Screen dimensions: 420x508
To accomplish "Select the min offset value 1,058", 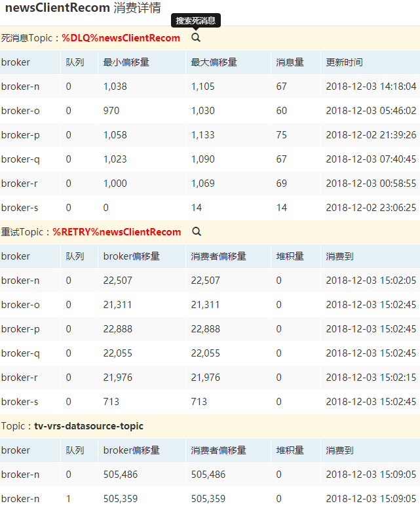I will [115, 135].
